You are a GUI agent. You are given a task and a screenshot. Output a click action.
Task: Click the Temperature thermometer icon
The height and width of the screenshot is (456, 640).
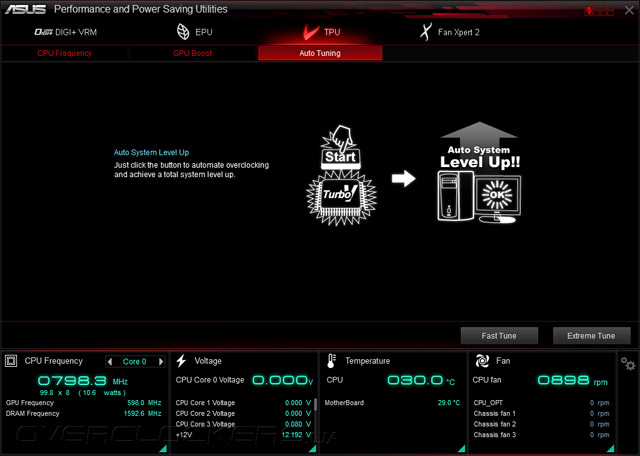331,361
